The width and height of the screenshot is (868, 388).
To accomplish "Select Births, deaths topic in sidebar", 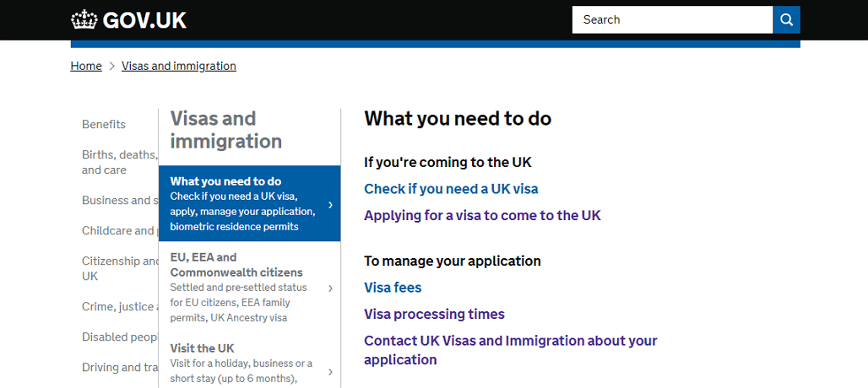I will coord(120,163).
